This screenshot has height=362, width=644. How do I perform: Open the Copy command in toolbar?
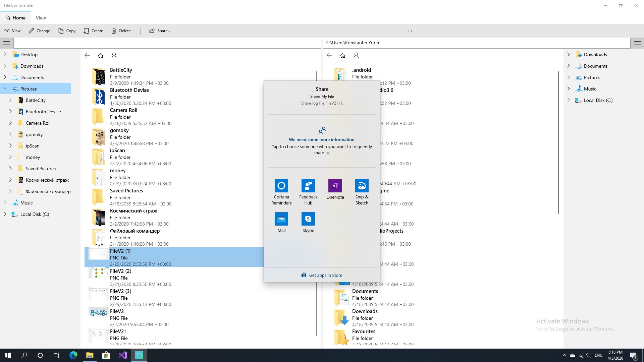point(67,31)
